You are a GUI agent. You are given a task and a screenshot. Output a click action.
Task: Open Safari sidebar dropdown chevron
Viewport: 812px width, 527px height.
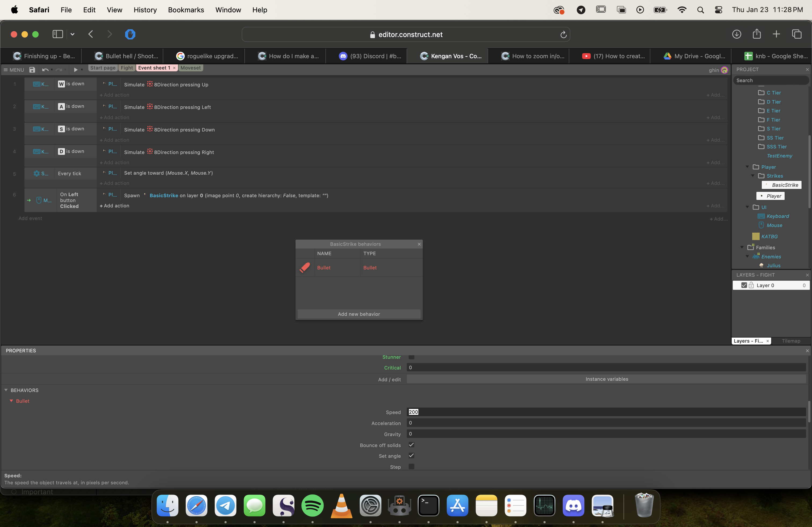pyautogui.click(x=72, y=34)
